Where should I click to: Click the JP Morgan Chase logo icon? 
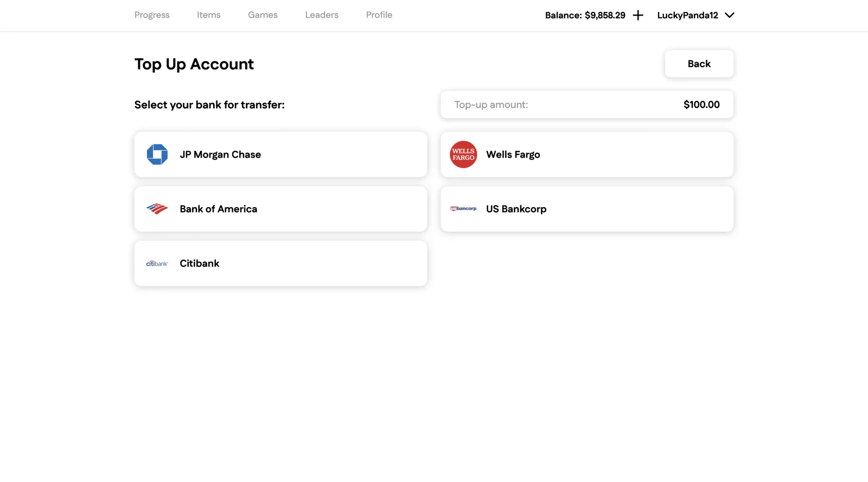157,155
